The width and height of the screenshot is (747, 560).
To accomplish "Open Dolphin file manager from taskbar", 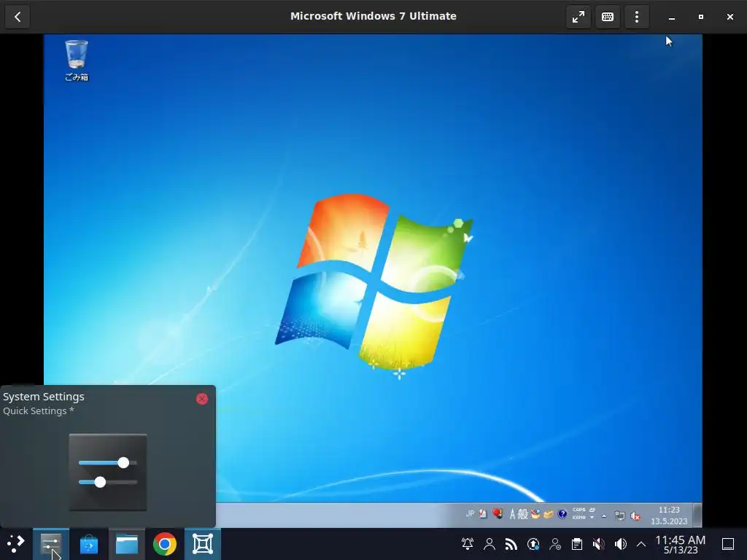I will tap(127, 544).
